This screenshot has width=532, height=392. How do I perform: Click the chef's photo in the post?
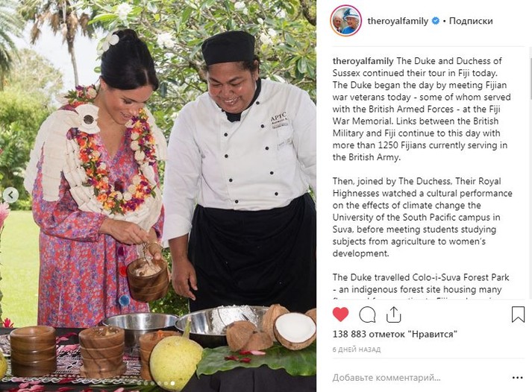pyautogui.click(x=242, y=169)
